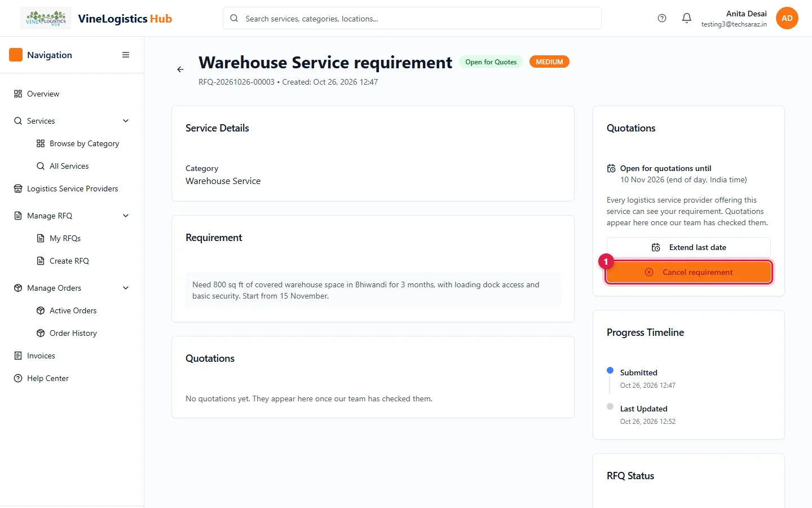Open the help question-mark icon in header

tap(662, 18)
